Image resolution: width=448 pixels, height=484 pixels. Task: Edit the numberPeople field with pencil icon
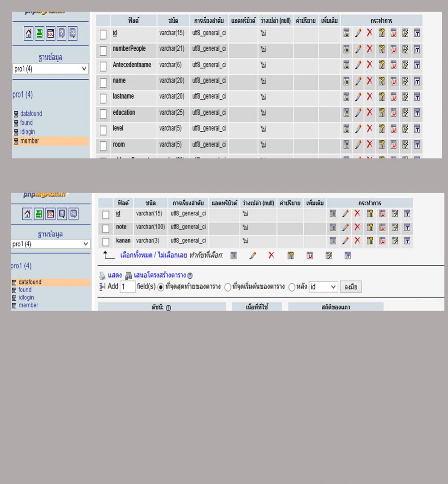[x=358, y=49]
